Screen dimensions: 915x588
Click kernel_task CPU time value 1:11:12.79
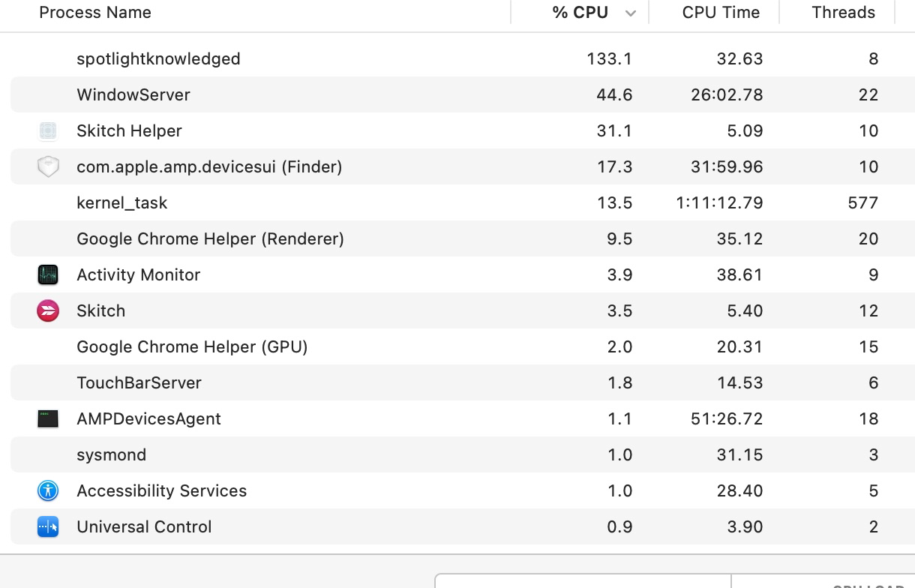coord(719,202)
